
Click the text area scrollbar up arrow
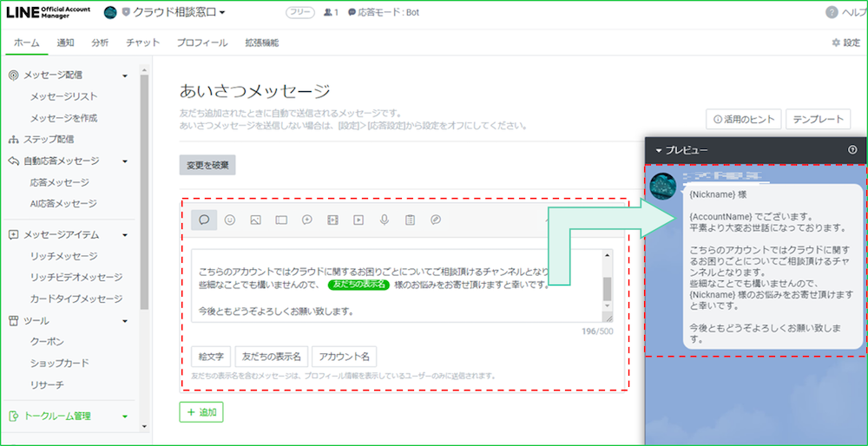(608, 255)
